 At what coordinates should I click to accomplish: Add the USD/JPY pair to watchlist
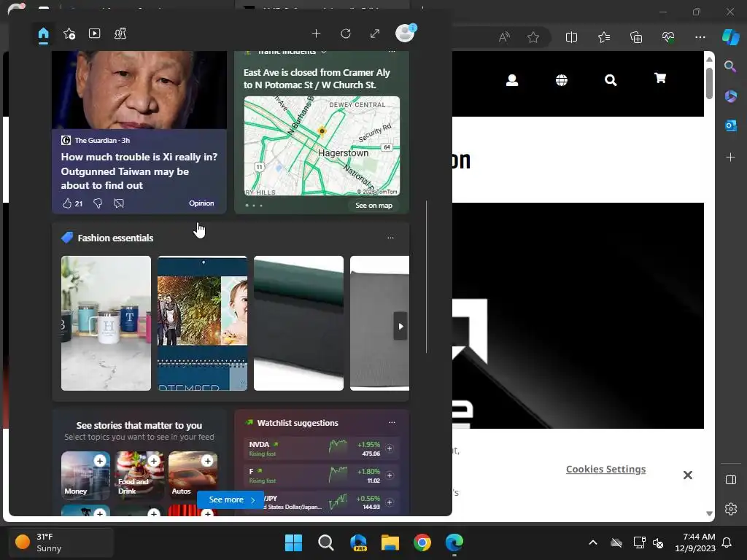(390, 502)
